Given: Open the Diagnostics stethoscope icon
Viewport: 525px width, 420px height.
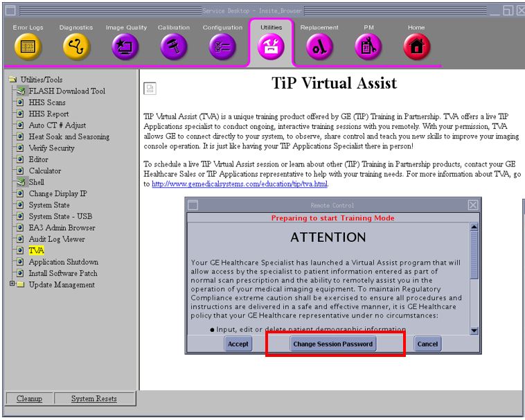Looking at the screenshot, I should click(x=76, y=46).
